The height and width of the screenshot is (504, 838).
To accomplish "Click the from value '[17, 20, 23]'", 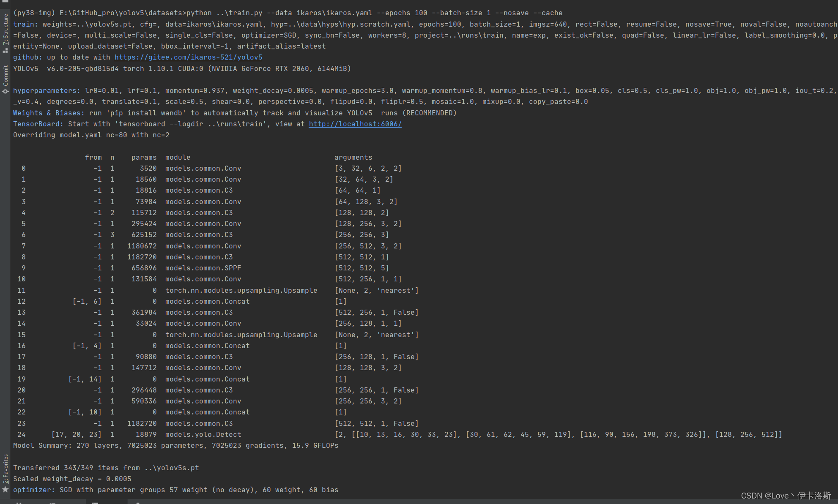I will point(76,435).
